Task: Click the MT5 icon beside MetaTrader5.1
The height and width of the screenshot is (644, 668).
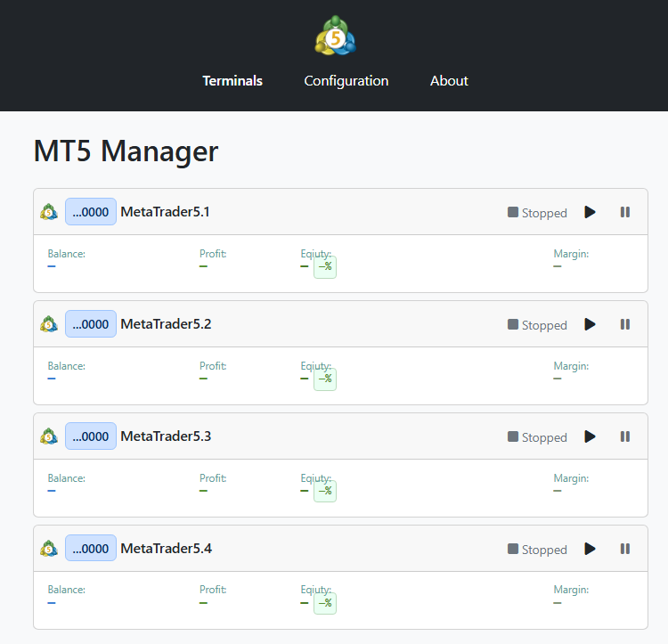Action: (49, 212)
